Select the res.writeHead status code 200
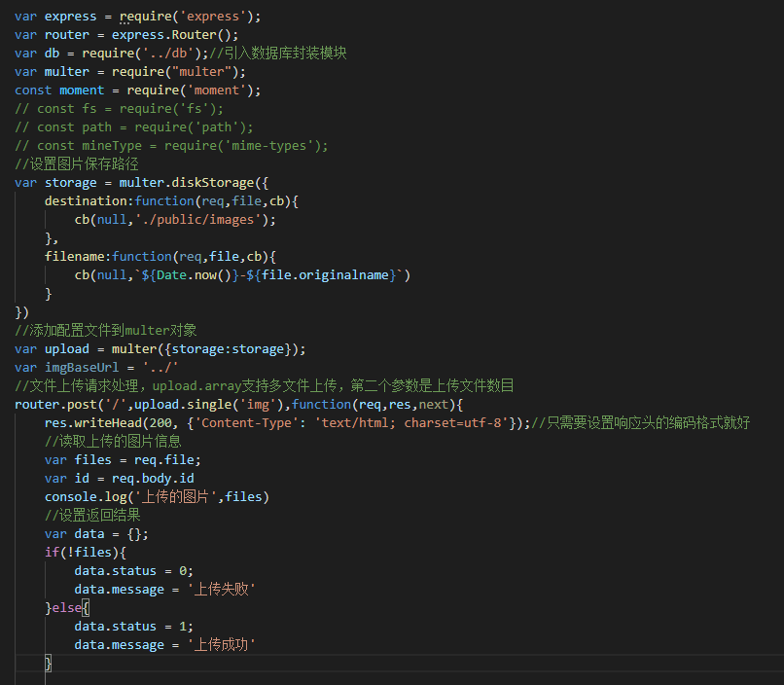 point(162,422)
